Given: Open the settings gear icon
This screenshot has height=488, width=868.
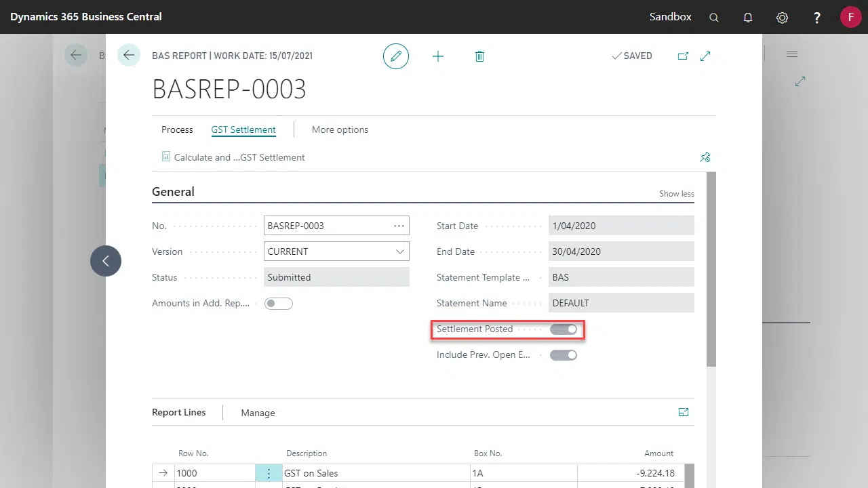Looking at the screenshot, I should click(782, 18).
